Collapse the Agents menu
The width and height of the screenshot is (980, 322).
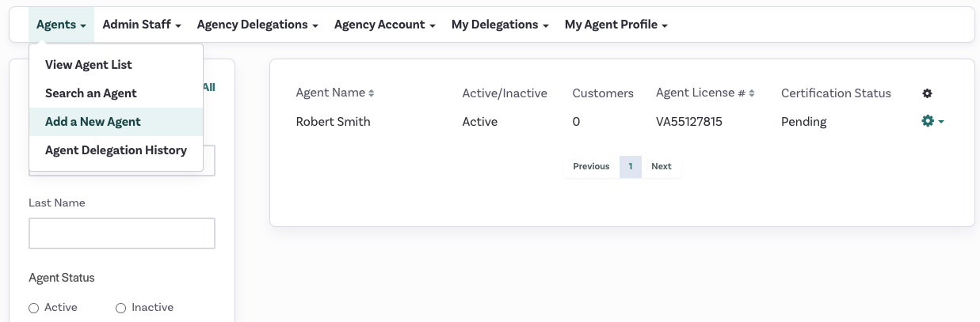click(62, 25)
